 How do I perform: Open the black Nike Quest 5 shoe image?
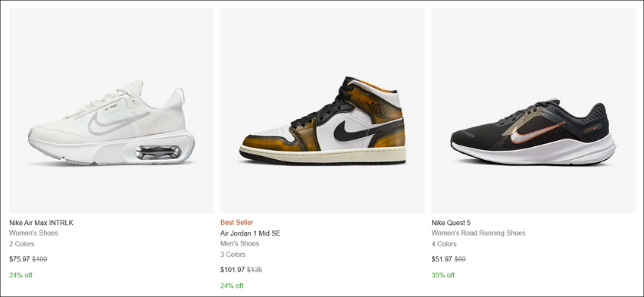click(533, 111)
